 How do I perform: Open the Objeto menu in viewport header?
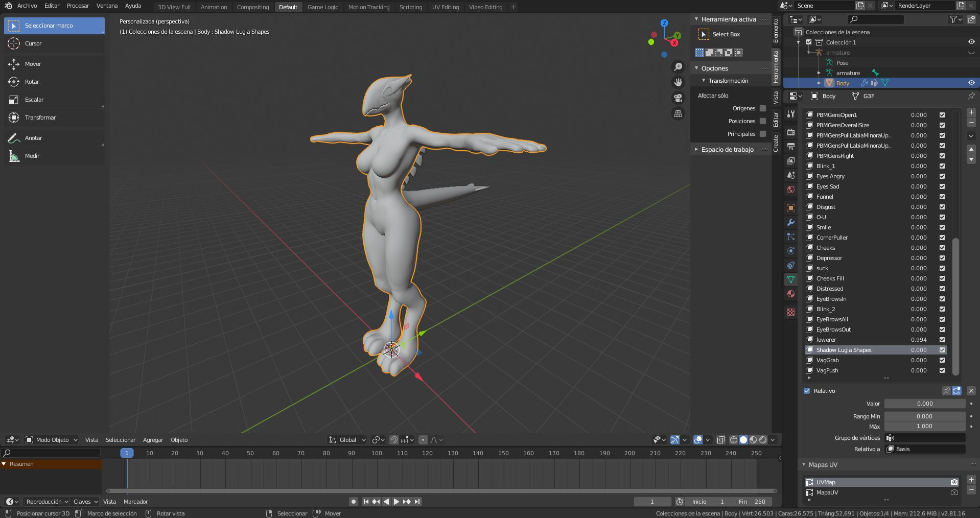point(179,440)
